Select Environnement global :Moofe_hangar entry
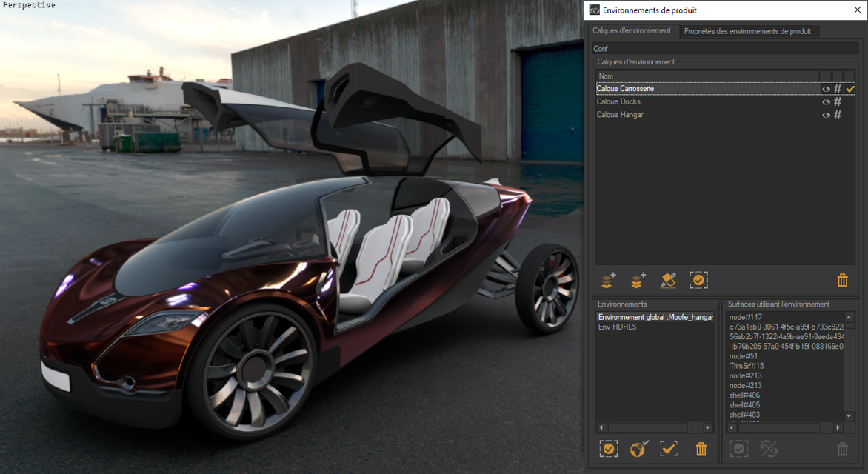This screenshot has height=474, width=868. pos(655,316)
